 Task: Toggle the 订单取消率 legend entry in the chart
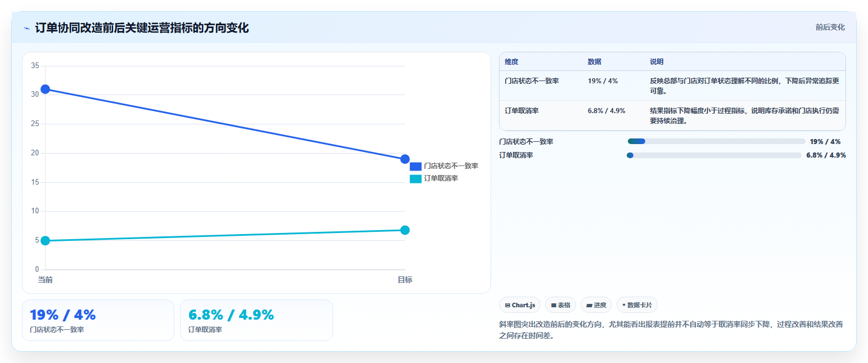coord(434,178)
